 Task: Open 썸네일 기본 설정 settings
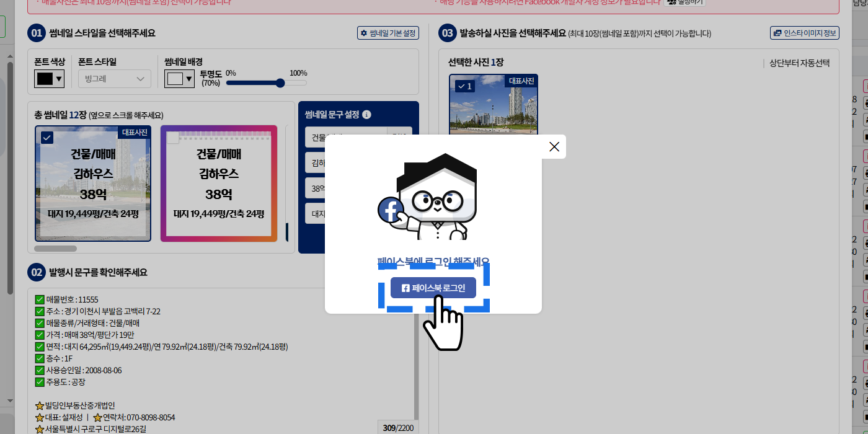point(387,33)
